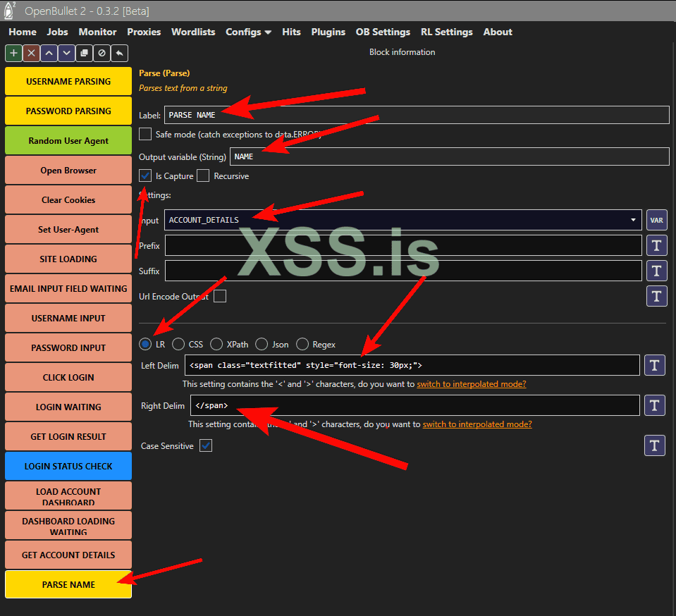Select the PARSE NAME block
The image size is (676, 616).
coord(68,584)
